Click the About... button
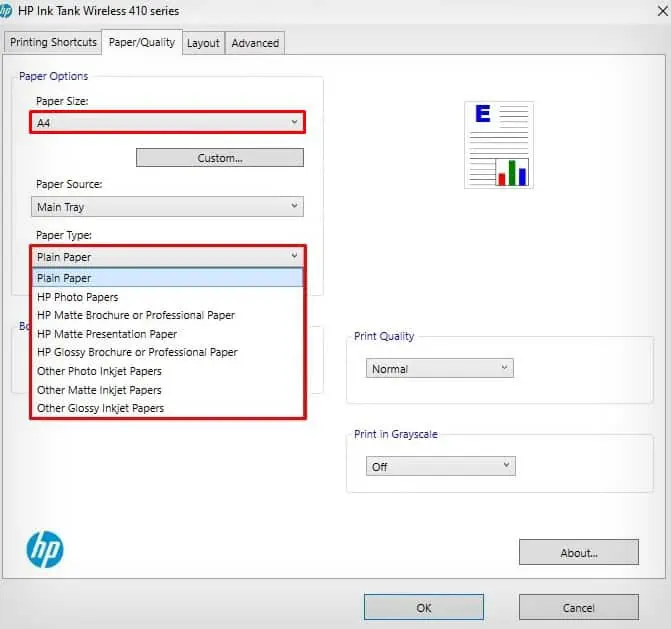This screenshot has height=629, width=671. 579,552
